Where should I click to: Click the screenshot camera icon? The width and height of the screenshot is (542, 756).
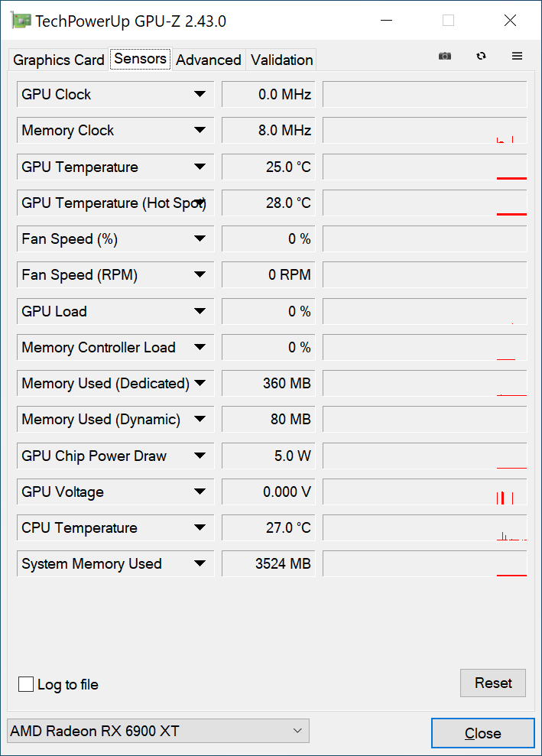(x=445, y=57)
